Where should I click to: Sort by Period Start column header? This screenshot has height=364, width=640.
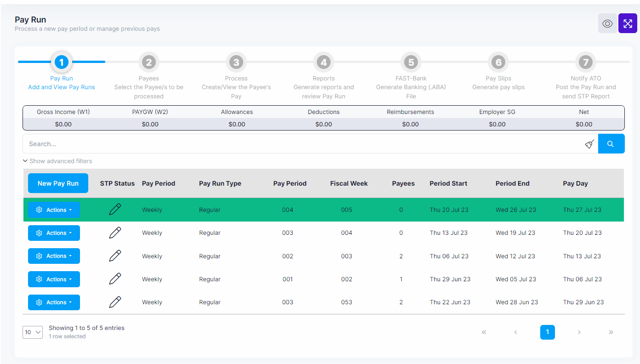tap(448, 183)
